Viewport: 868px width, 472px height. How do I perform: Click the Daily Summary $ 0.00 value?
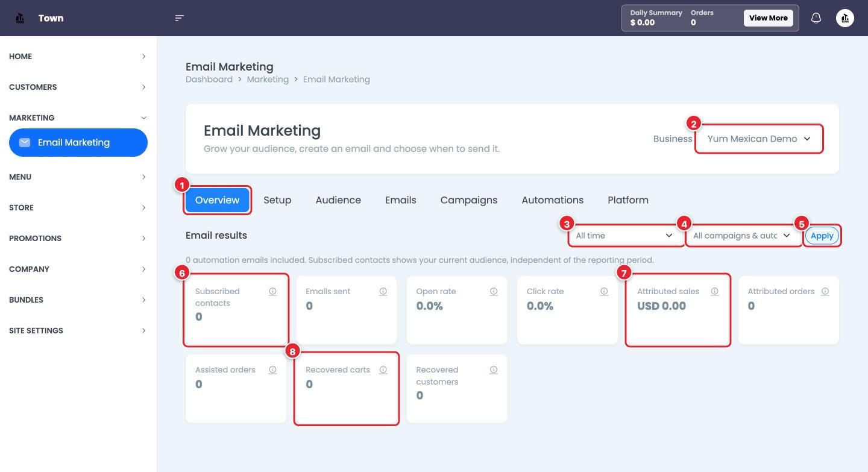(643, 23)
